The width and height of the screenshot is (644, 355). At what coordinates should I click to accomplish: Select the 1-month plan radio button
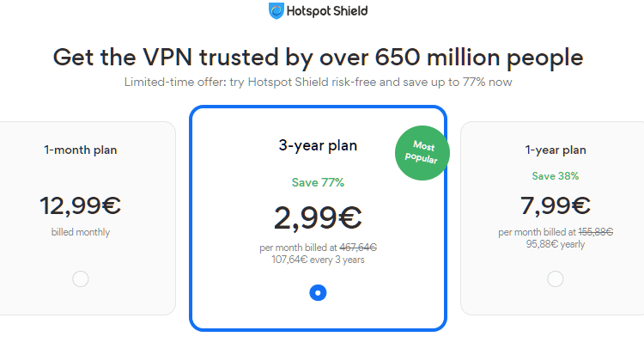coord(81,278)
